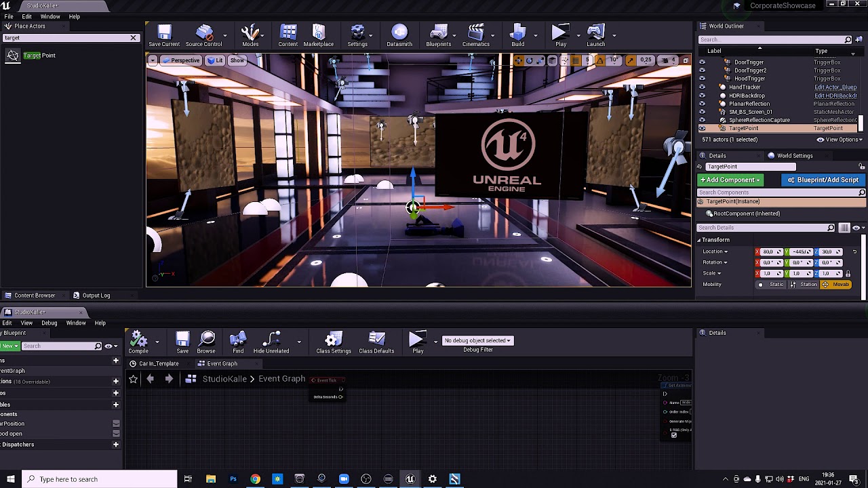The width and height of the screenshot is (868, 488).
Task: Toggle the scale lock icon
Action: pos(848,273)
